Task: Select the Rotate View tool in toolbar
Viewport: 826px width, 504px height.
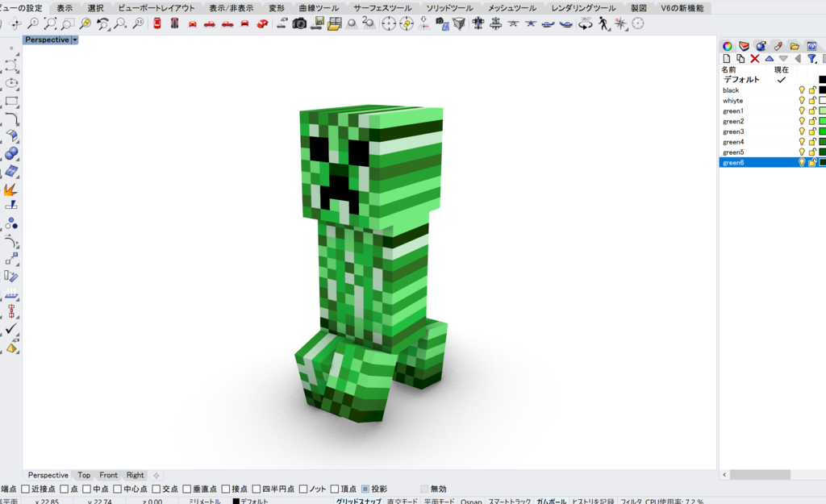Action: point(15,23)
